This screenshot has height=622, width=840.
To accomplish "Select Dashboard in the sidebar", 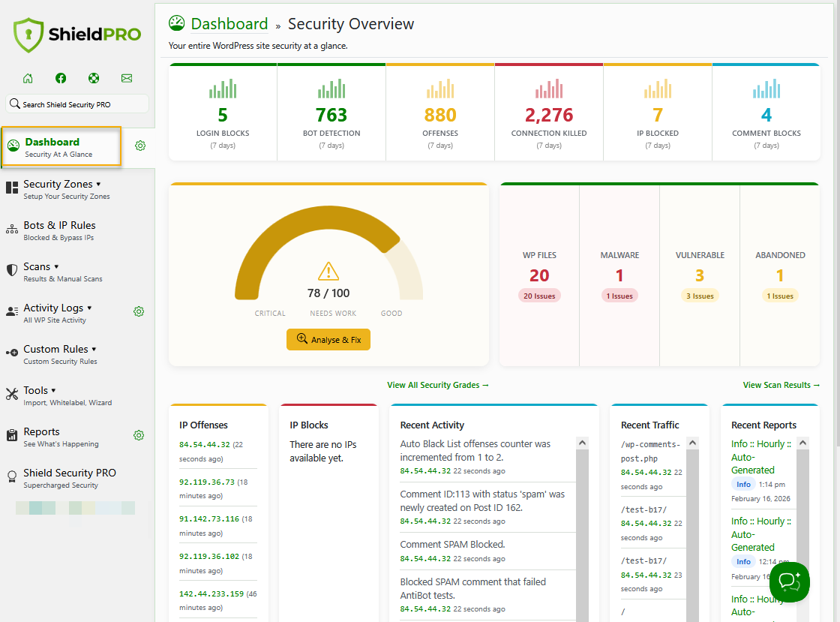I will pyautogui.click(x=61, y=146).
